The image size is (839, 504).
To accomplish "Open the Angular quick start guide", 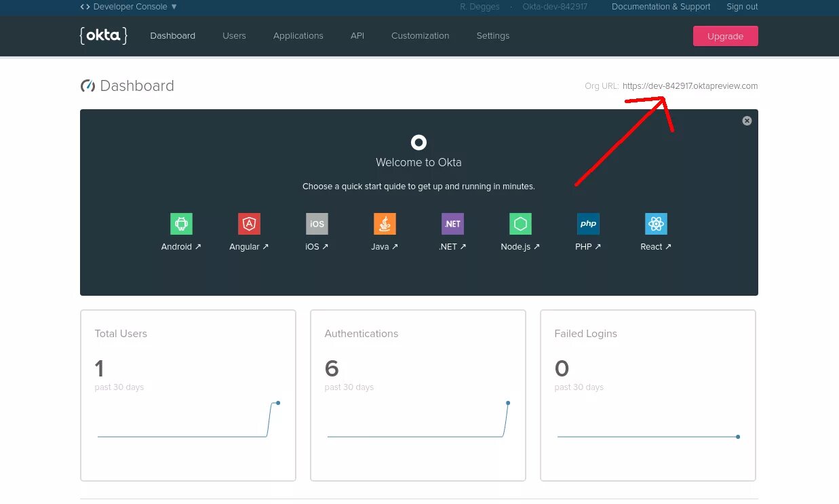I will click(249, 223).
